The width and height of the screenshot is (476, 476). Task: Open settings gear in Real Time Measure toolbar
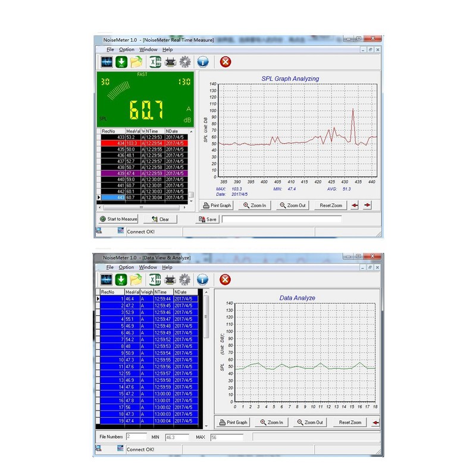(184, 62)
